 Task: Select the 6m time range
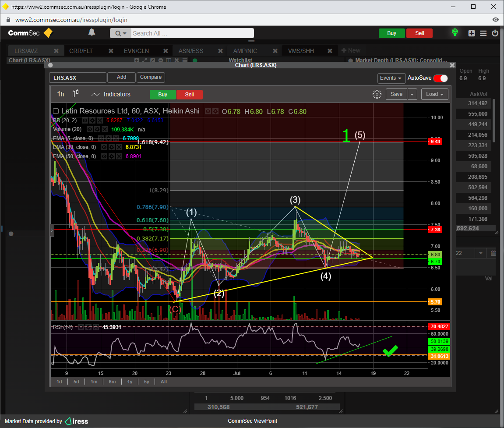pos(112,382)
